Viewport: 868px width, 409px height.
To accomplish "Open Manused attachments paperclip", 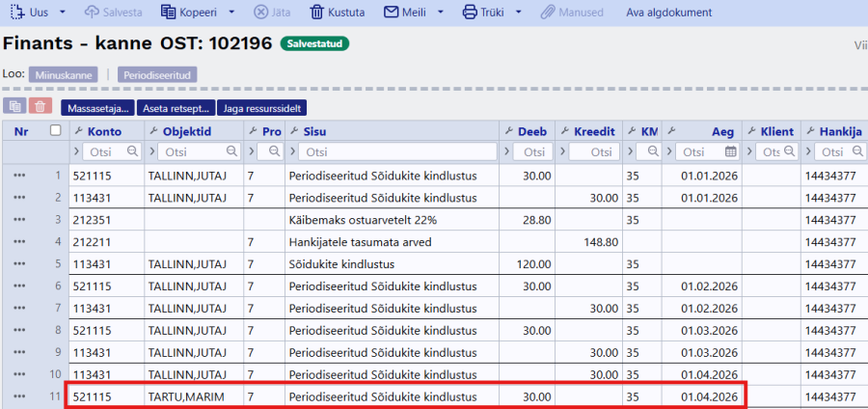I will (x=572, y=13).
